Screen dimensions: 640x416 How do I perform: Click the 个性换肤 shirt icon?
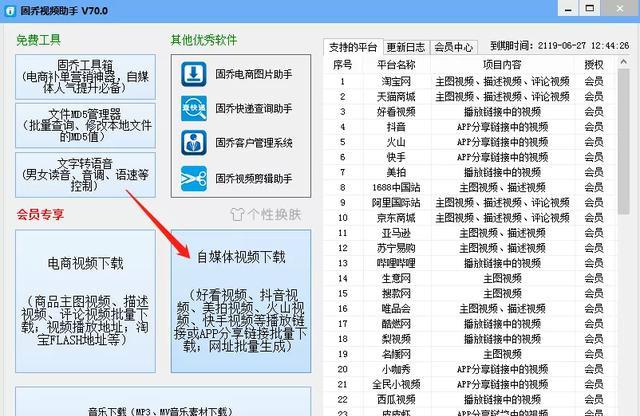coord(237,214)
